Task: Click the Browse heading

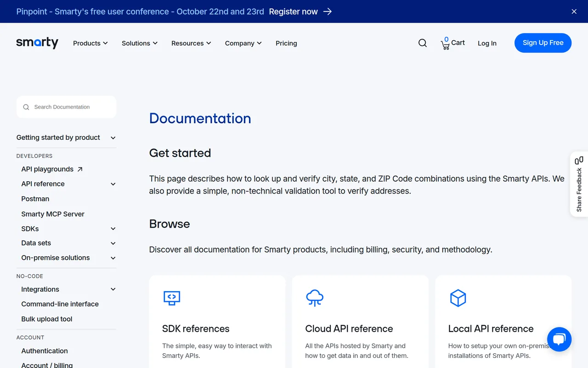Action: tap(170, 224)
